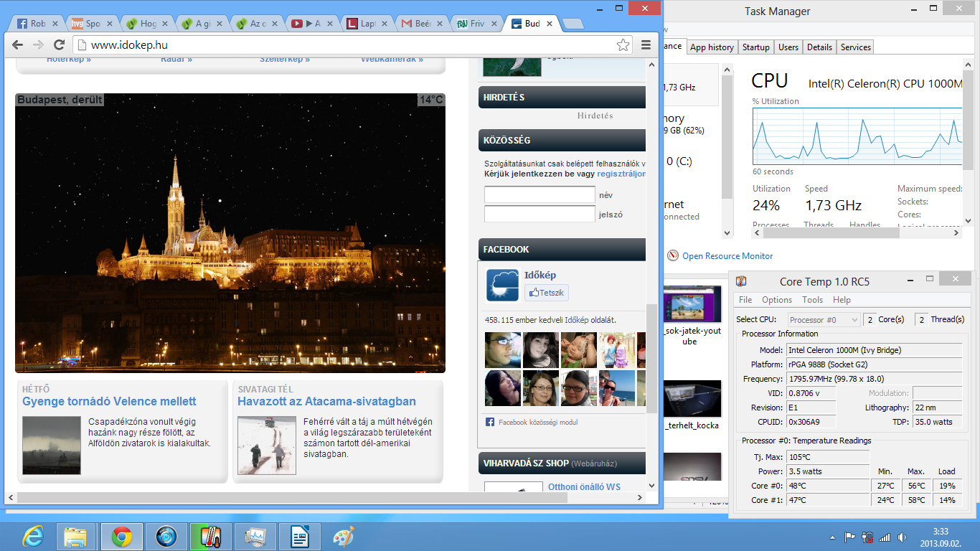980x551 pixels.
Task: Reload the idokep.hu page
Action: click(x=60, y=44)
